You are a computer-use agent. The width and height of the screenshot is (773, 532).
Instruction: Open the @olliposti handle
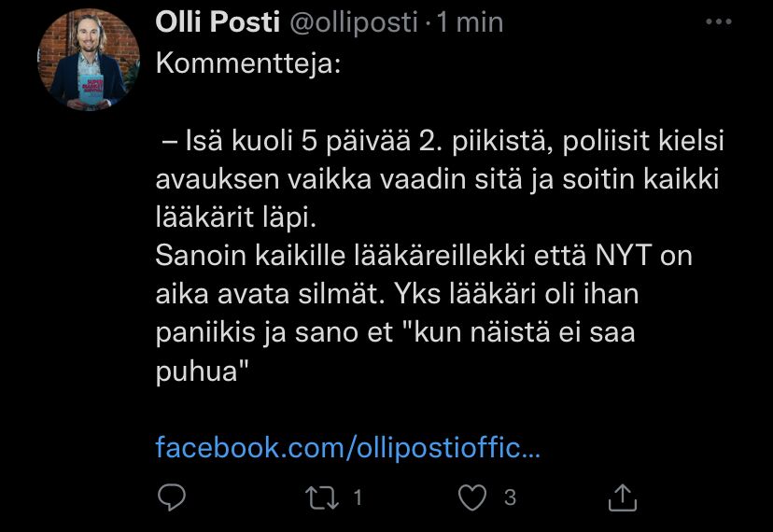(354, 22)
